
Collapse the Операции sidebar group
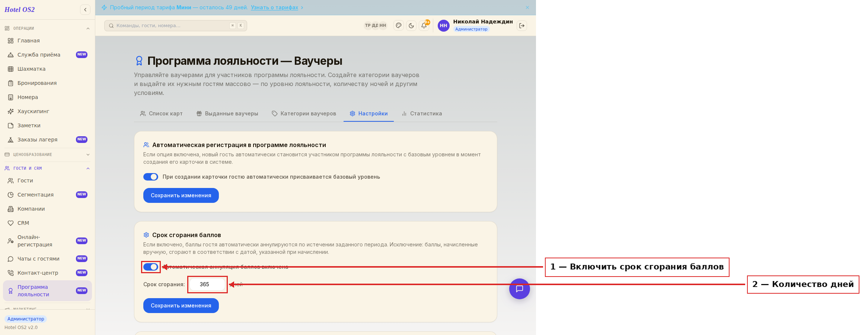pos(47,28)
